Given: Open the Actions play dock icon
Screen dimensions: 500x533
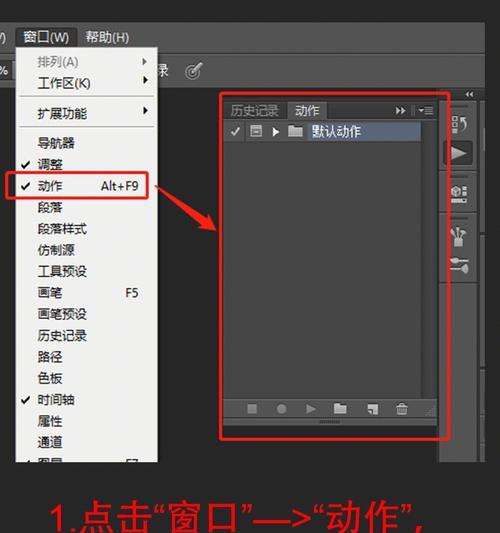Looking at the screenshot, I should (458, 153).
